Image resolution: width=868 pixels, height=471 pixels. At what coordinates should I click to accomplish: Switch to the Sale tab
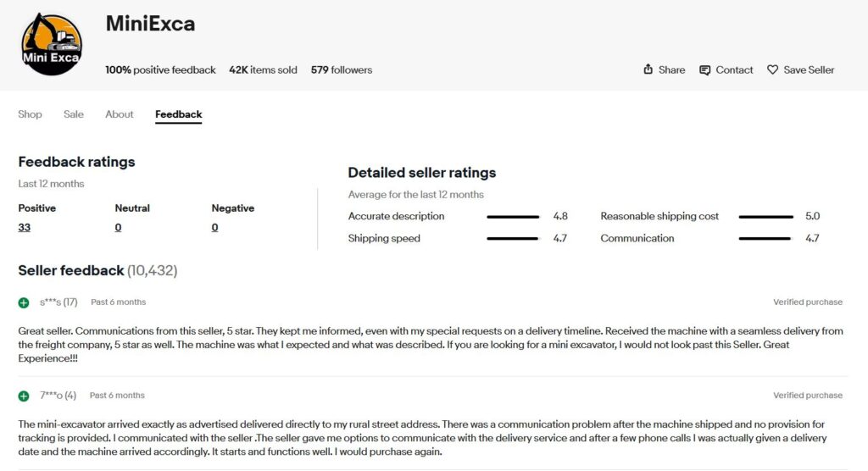click(74, 114)
